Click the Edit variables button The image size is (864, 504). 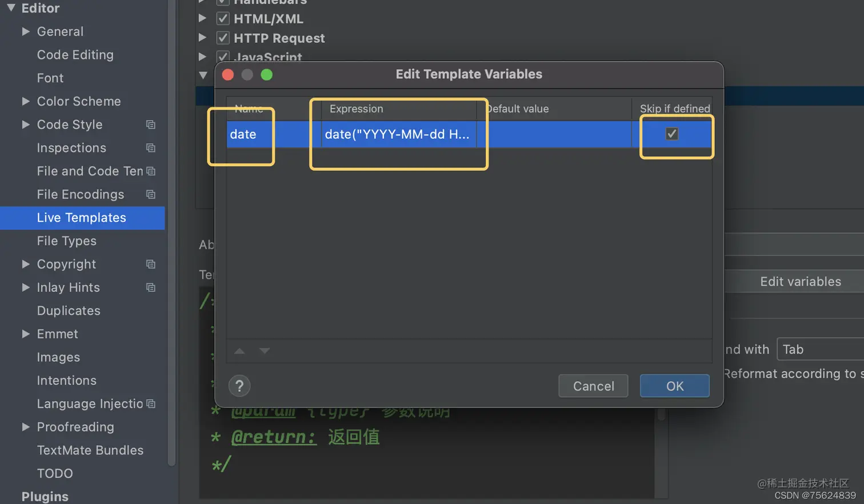coord(800,282)
